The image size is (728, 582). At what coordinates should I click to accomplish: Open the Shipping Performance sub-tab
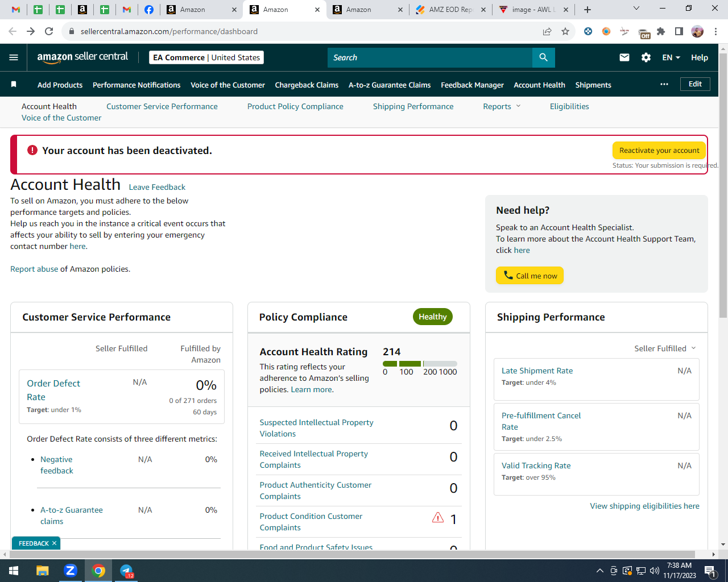point(413,106)
